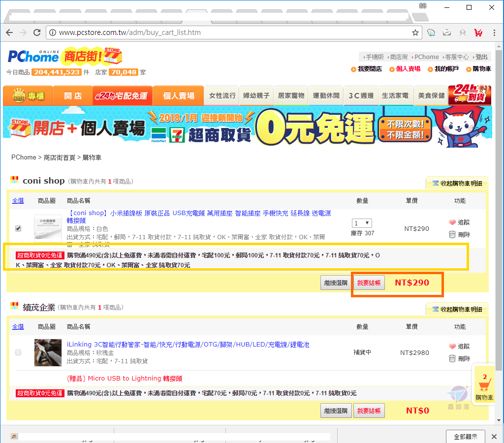This screenshot has width=504, height=443.
Task: Open the quantity dropdown for coni shop item
Action: pos(362,223)
